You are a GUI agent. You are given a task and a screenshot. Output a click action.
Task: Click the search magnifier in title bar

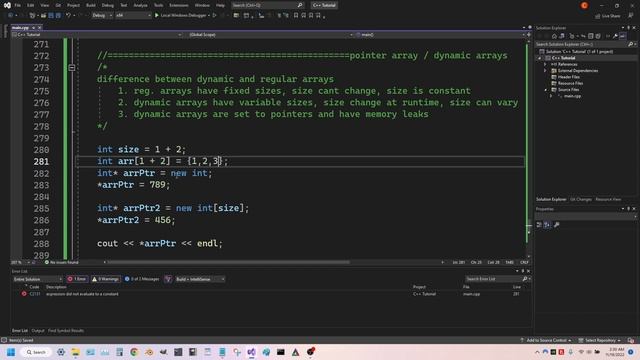(300, 5)
